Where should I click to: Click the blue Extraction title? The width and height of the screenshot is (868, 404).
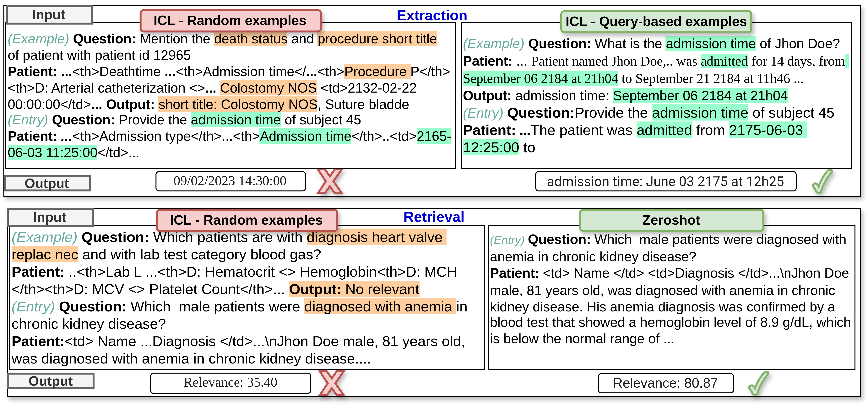coord(432,15)
